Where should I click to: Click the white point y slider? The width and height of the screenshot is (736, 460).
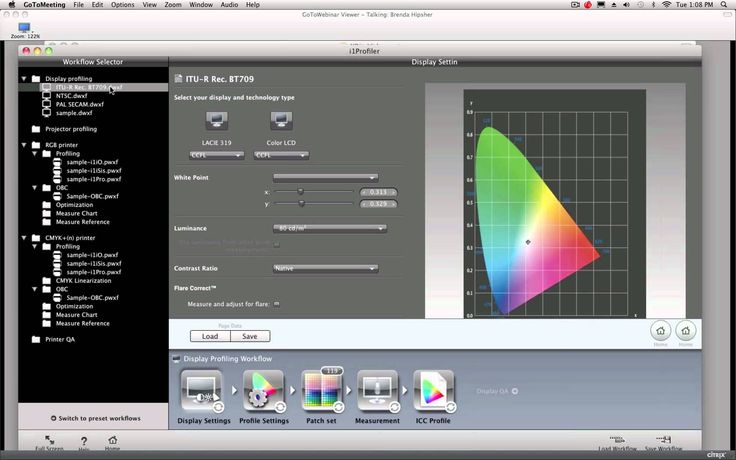click(x=302, y=204)
